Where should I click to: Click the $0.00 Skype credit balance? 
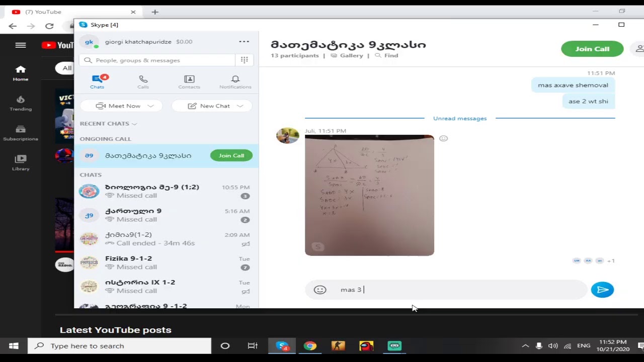coord(184,42)
